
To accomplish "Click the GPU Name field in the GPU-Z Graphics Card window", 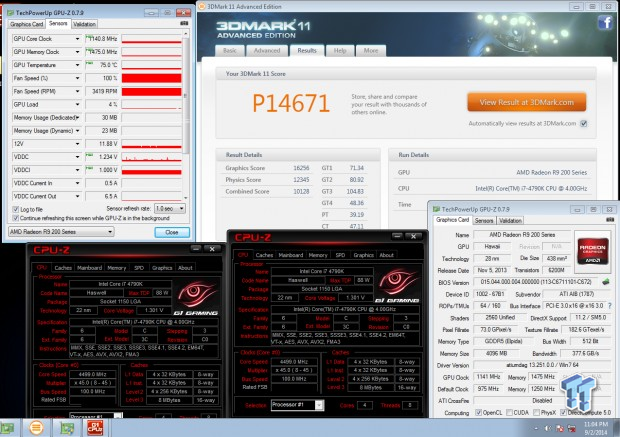I will click(x=522, y=235).
